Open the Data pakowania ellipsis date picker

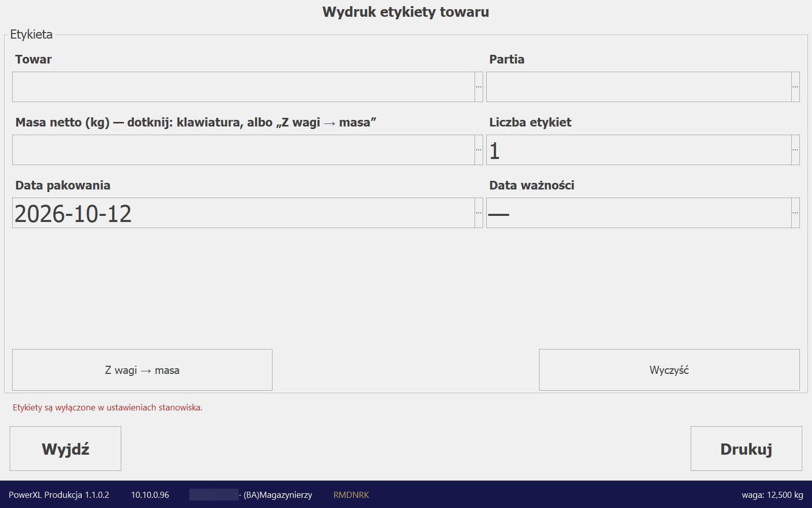pyautogui.click(x=479, y=213)
